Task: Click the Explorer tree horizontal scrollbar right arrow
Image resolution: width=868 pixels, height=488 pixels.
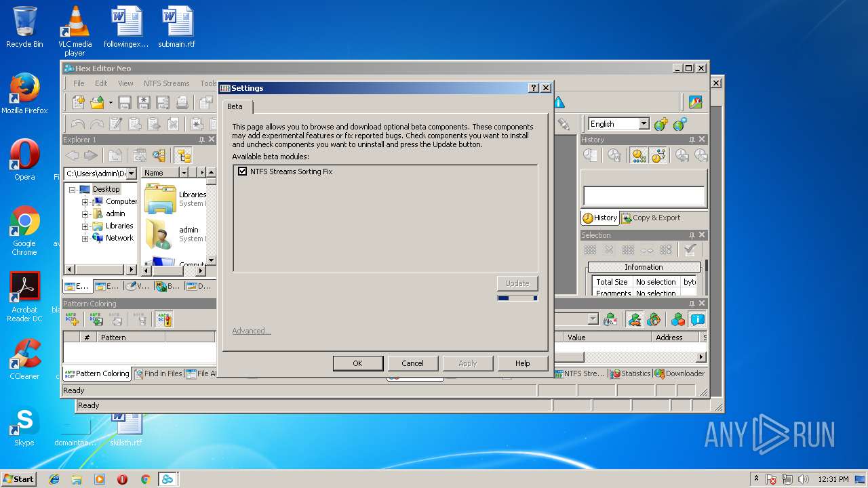Action: point(132,270)
